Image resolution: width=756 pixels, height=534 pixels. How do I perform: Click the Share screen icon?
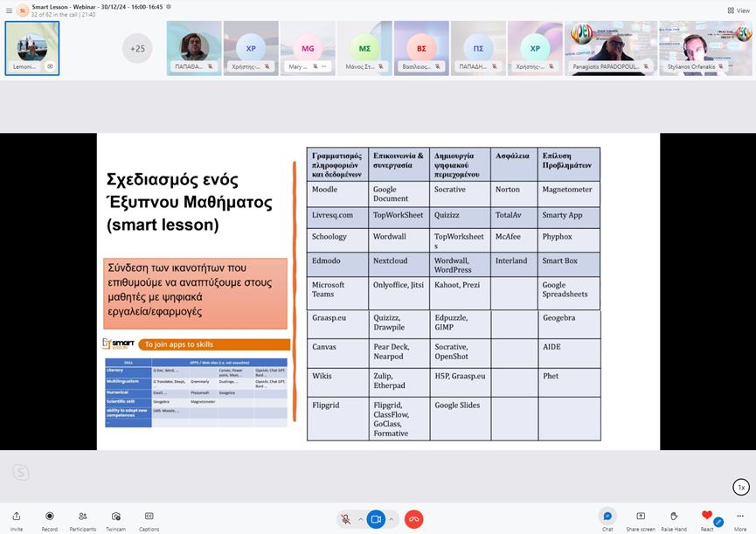(641, 517)
